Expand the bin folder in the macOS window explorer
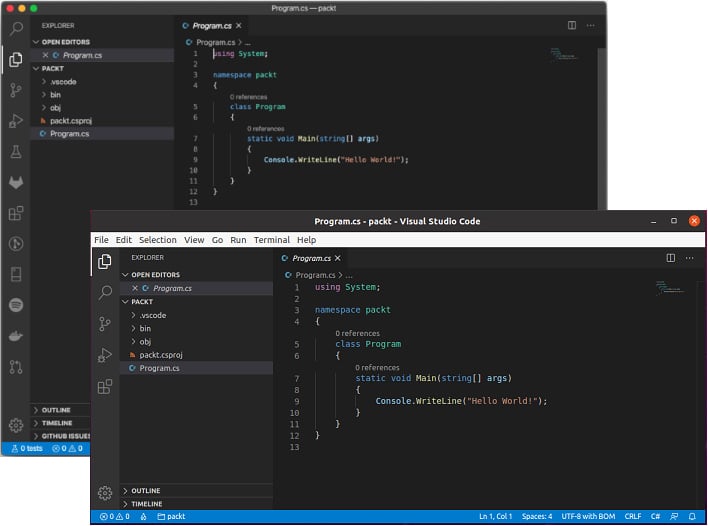Image resolution: width=708 pixels, height=526 pixels. (55, 94)
